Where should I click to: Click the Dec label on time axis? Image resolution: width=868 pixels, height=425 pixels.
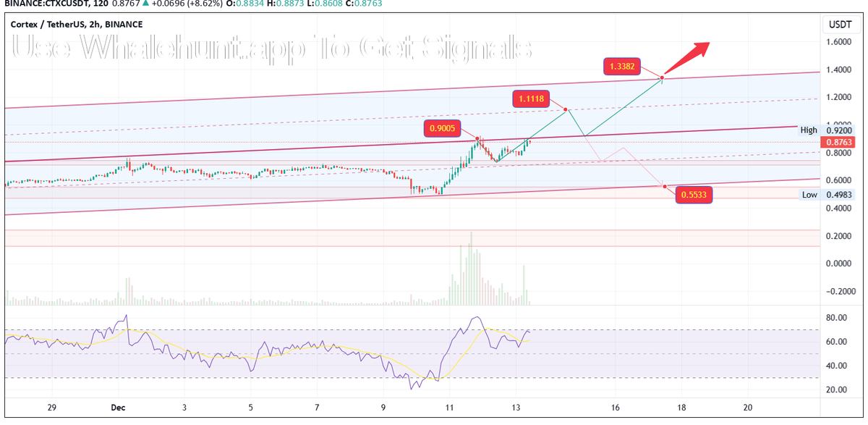tap(118, 407)
